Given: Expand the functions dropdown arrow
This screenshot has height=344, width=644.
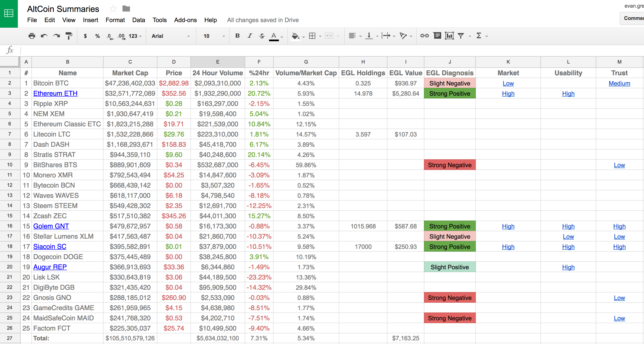Looking at the screenshot, I should pos(487,37).
